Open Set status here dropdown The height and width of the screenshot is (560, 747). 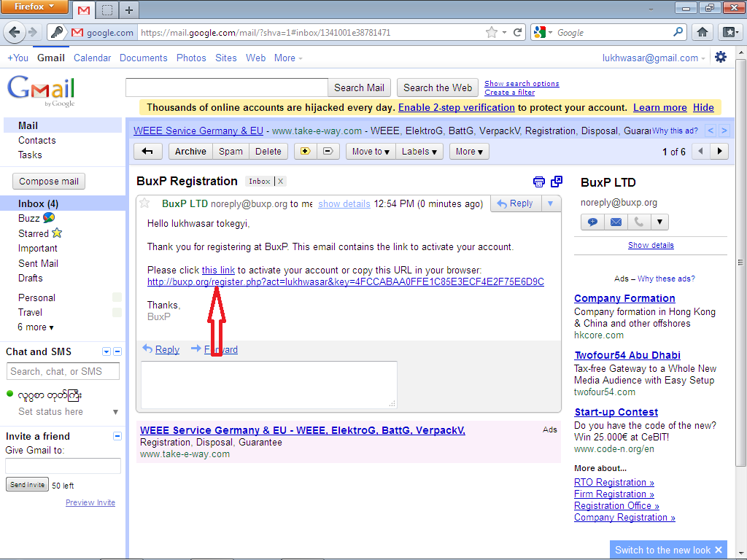[x=115, y=412]
